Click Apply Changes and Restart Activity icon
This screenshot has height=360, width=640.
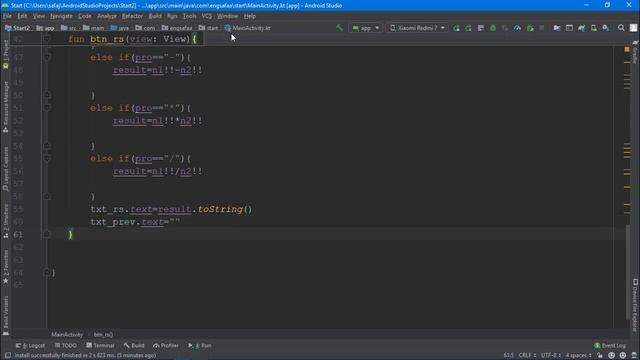click(469, 28)
